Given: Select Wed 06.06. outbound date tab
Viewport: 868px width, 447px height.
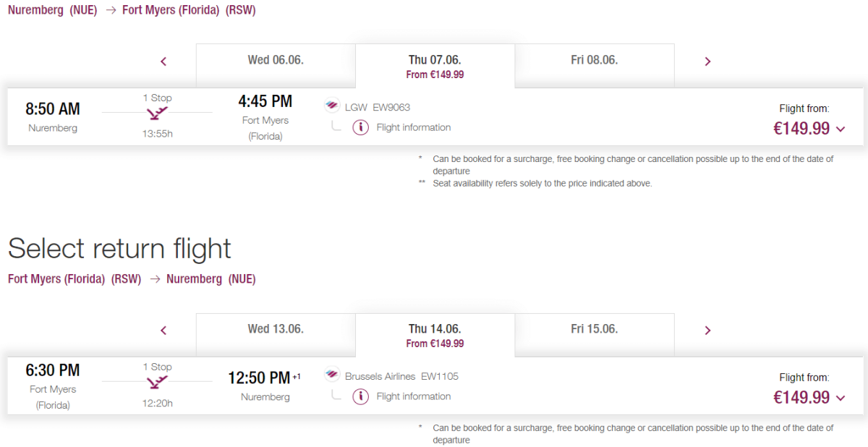Looking at the screenshot, I should [x=276, y=61].
